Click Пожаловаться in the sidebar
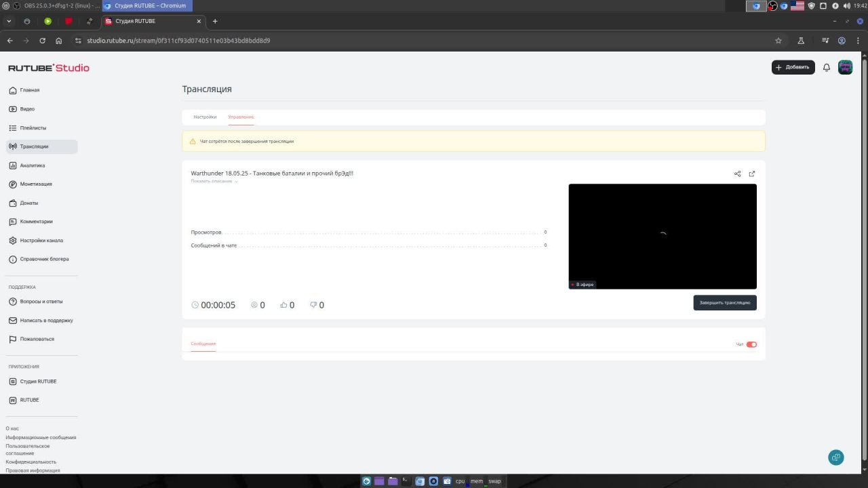This screenshot has width=868, height=488. tap(31, 339)
